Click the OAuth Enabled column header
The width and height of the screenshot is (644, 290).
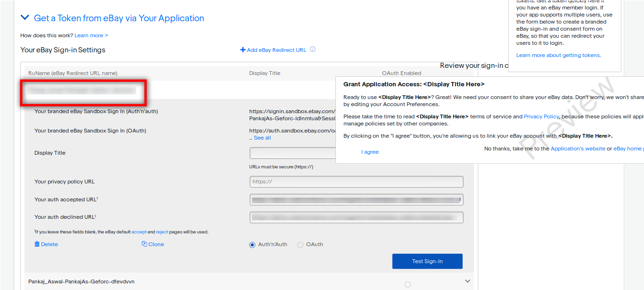[x=401, y=73]
